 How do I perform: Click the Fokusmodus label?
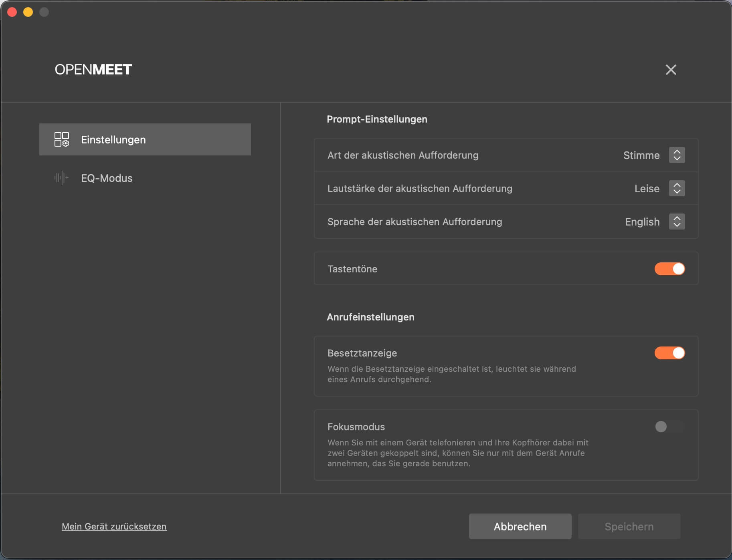pos(356,427)
